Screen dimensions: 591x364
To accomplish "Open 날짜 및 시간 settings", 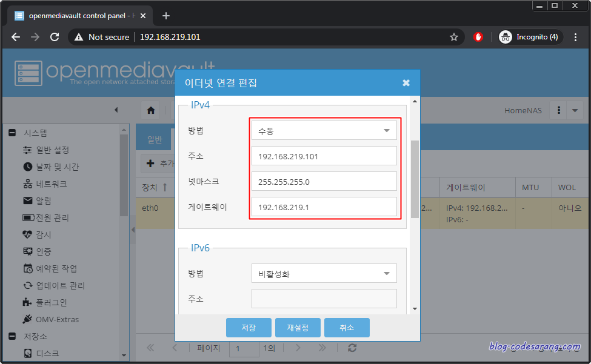I will (58, 167).
